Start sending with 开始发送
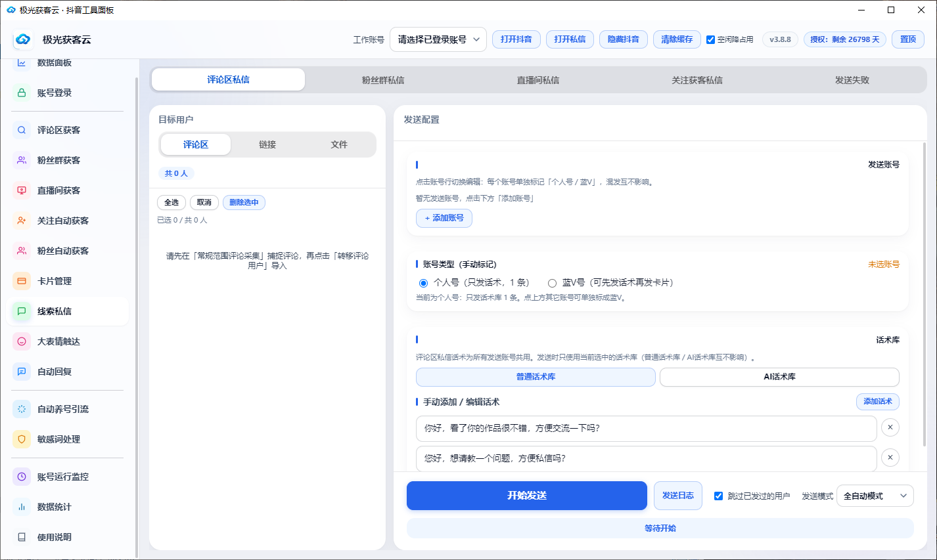937x560 pixels. (527, 496)
